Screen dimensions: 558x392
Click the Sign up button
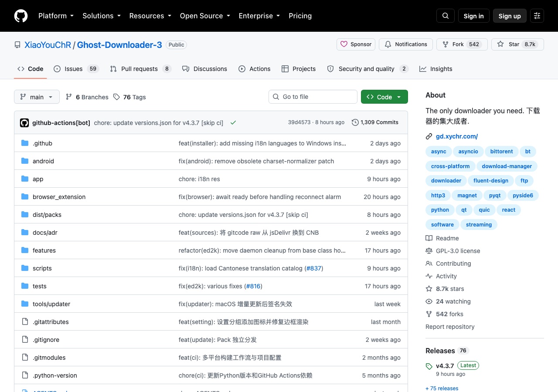point(510,16)
